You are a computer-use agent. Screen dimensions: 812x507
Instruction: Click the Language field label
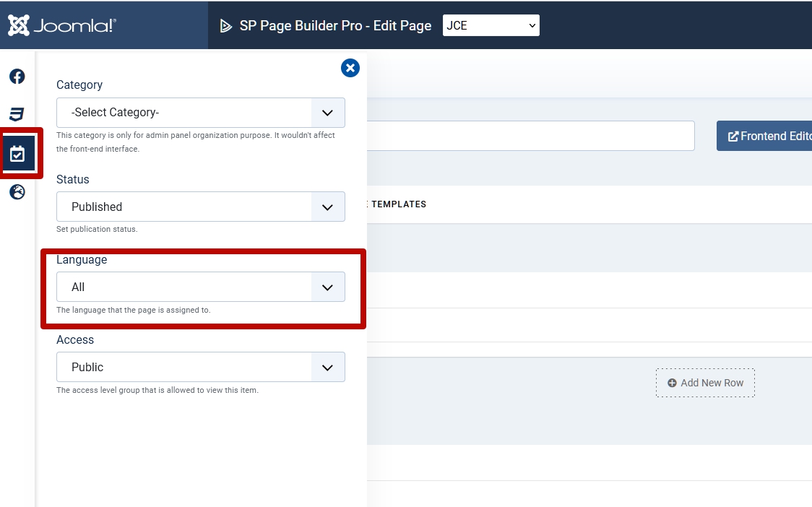pos(82,259)
